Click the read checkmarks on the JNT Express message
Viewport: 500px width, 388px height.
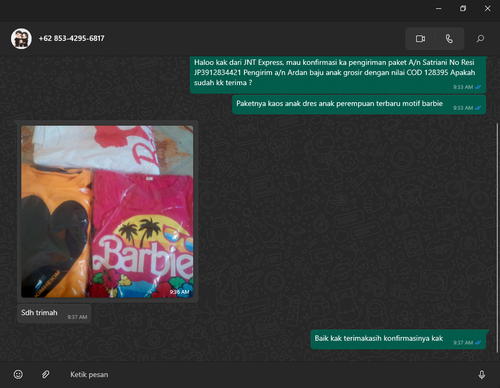pyautogui.click(x=478, y=87)
